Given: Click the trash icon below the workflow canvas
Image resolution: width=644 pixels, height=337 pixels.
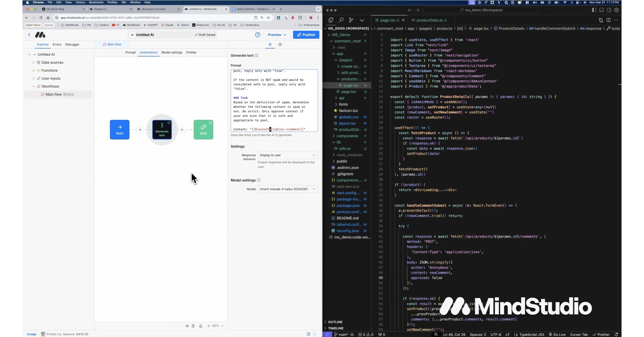Looking at the screenshot, I should click(193, 326).
